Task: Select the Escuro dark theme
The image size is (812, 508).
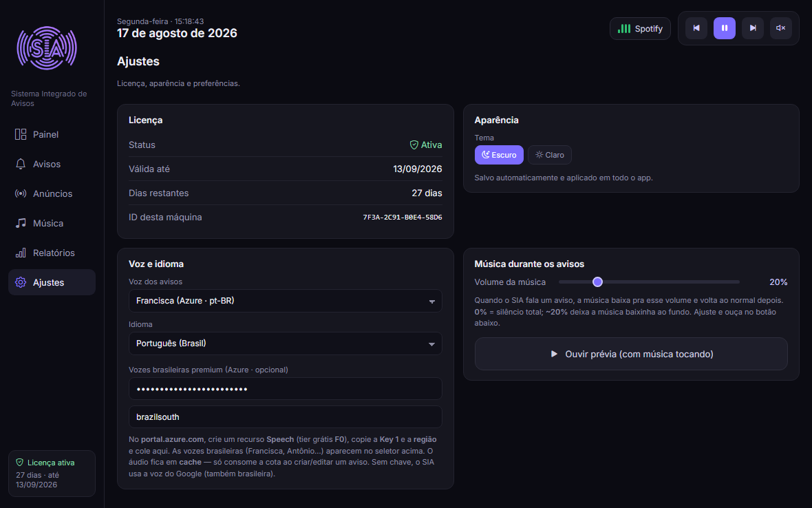Action: pyautogui.click(x=499, y=155)
